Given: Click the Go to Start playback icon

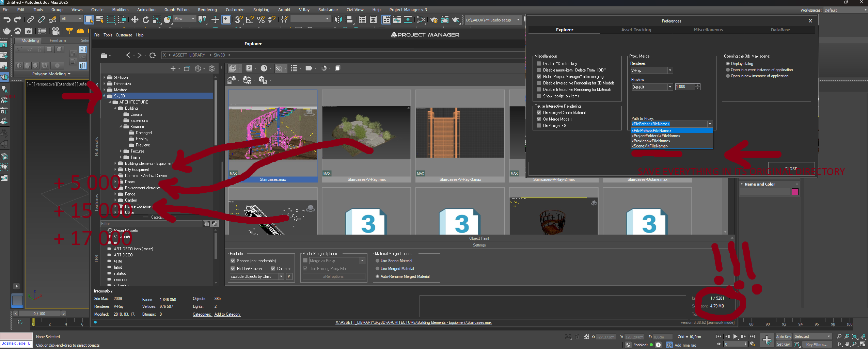Looking at the screenshot, I should coord(719,336).
